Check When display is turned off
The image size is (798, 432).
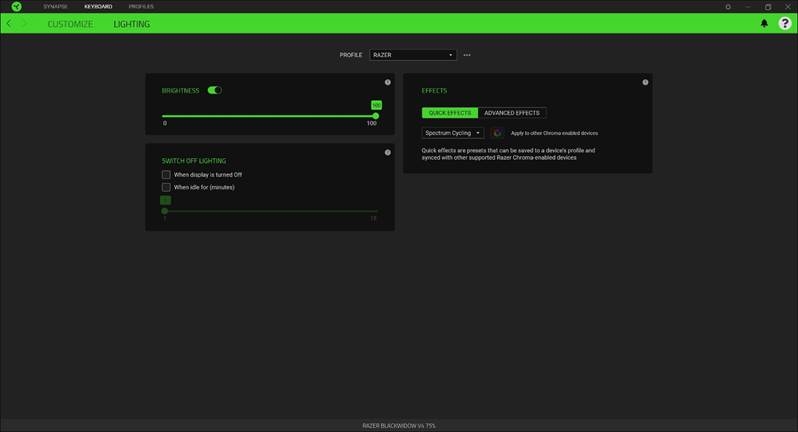[166, 175]
